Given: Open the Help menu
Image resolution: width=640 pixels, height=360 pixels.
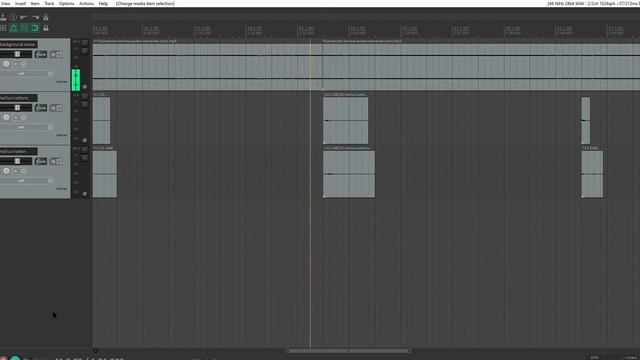Looking at the screenshot, I should point(103,3).
